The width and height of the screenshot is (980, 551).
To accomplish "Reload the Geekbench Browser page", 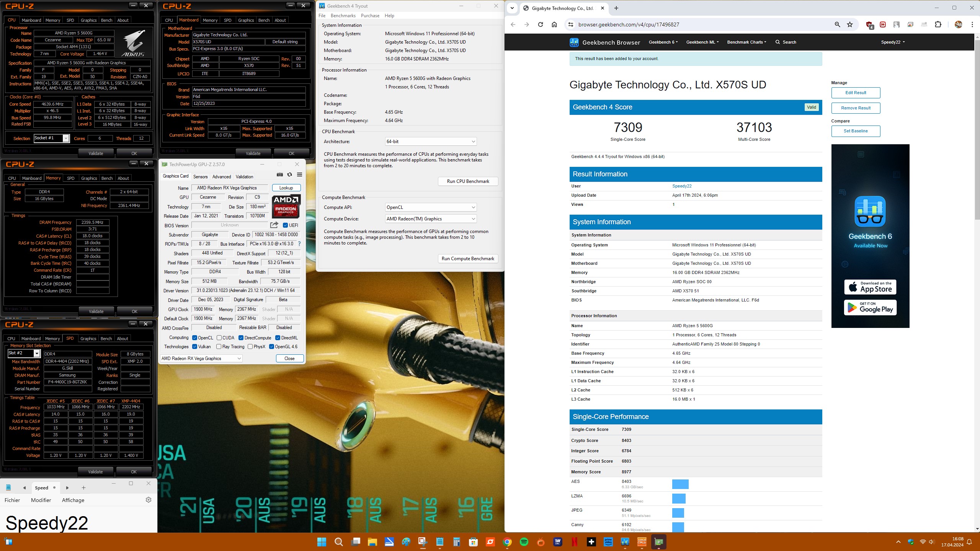I will tap(541, 24).
